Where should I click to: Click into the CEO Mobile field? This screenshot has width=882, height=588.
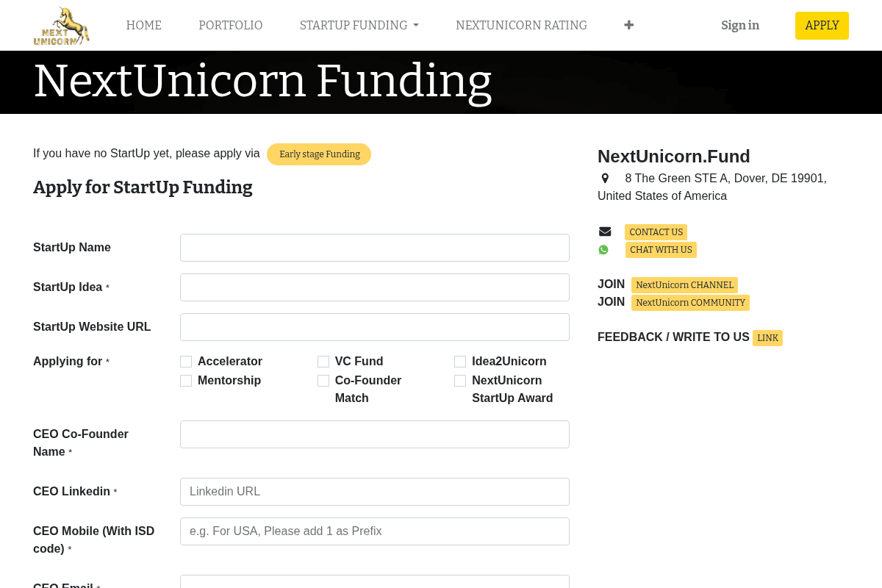[375, 531]
